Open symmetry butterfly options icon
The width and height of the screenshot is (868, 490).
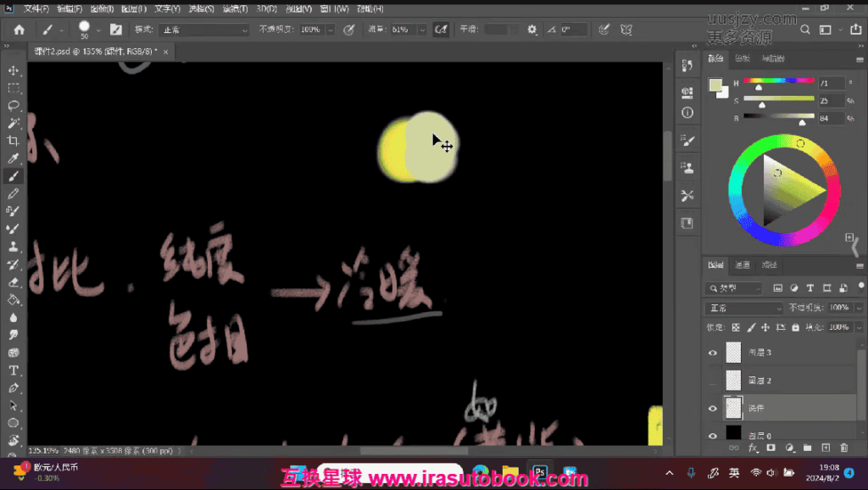626,30
